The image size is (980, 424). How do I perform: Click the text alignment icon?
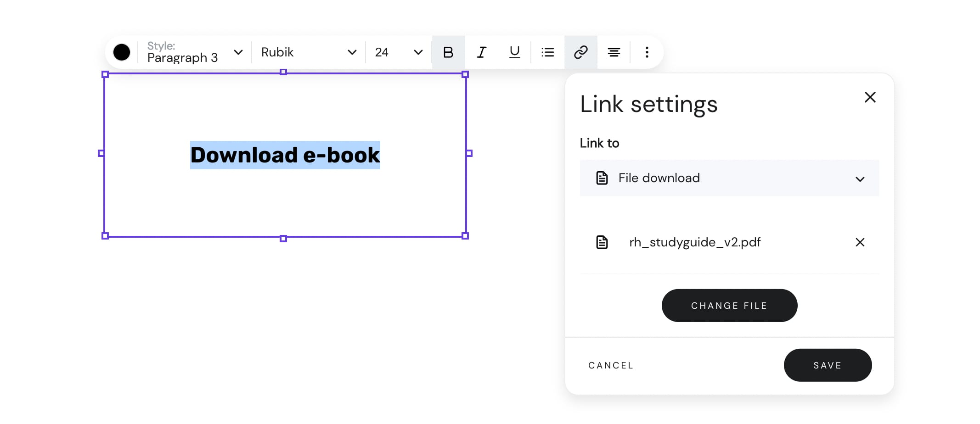click(x=614, y=52)
